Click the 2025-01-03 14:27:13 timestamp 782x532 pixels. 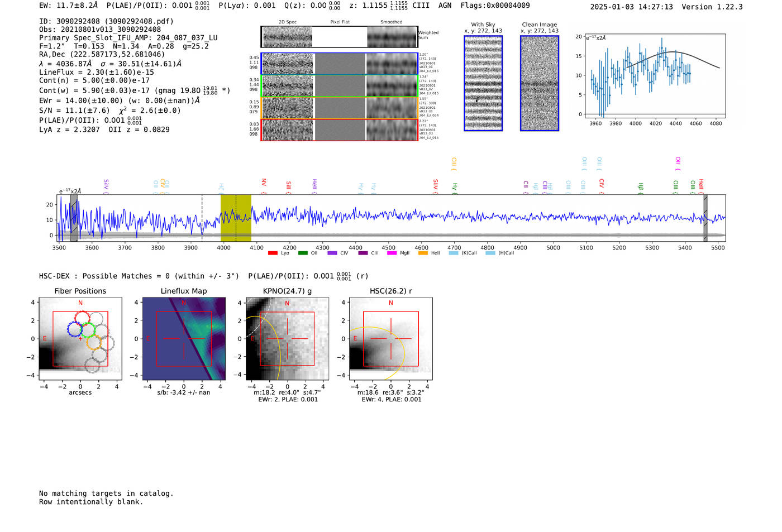click(x=631, y=7)
